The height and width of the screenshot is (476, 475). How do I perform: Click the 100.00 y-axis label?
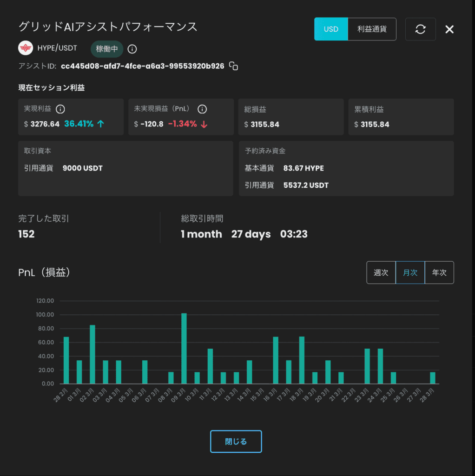coord(45,315)
